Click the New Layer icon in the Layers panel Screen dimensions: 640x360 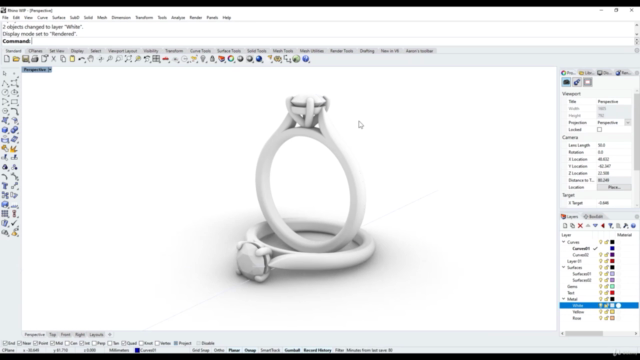[x=565, y=226]
